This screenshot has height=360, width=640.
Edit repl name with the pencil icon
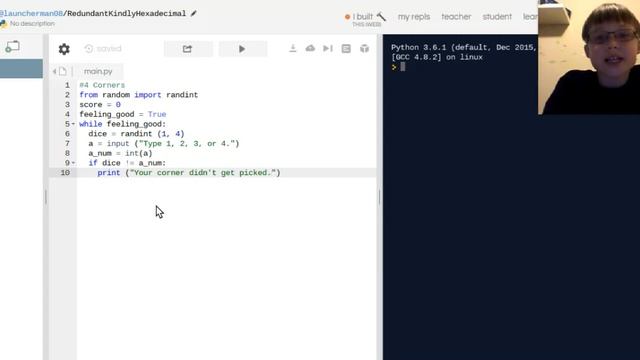[193, 13]
